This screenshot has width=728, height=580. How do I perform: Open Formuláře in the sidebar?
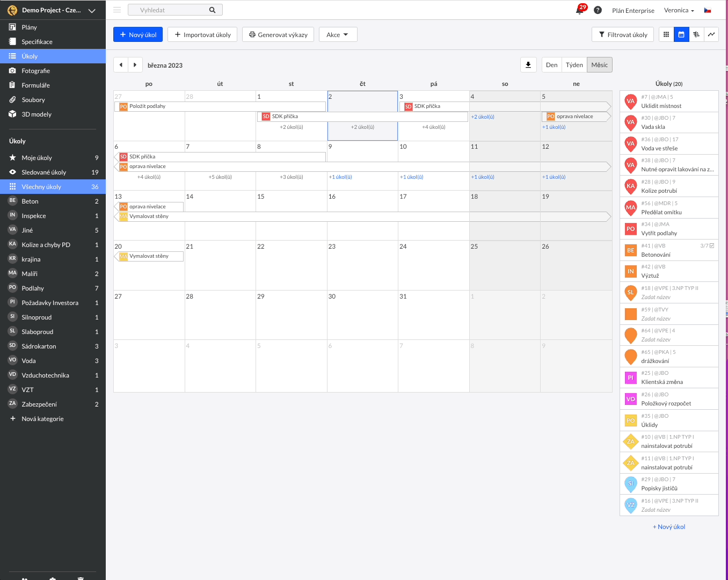pos(35,85)
